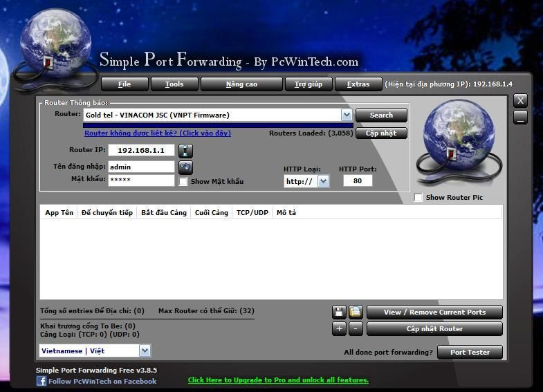Open the Trợ giúp menu
The image size is (543, 392).
(x=309, y=84)
